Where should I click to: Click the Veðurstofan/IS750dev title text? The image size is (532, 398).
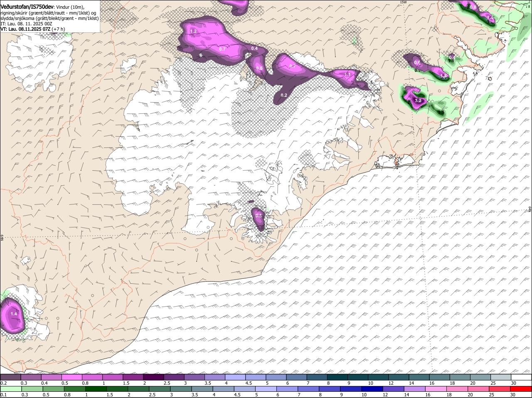27,7
